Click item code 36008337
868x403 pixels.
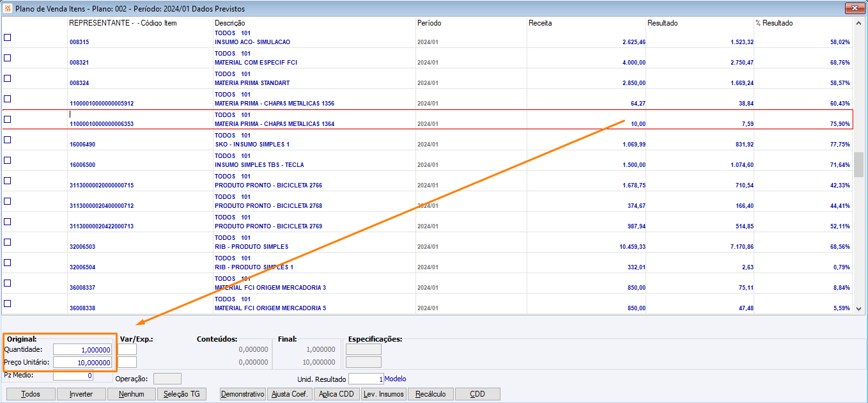(82, 288)
